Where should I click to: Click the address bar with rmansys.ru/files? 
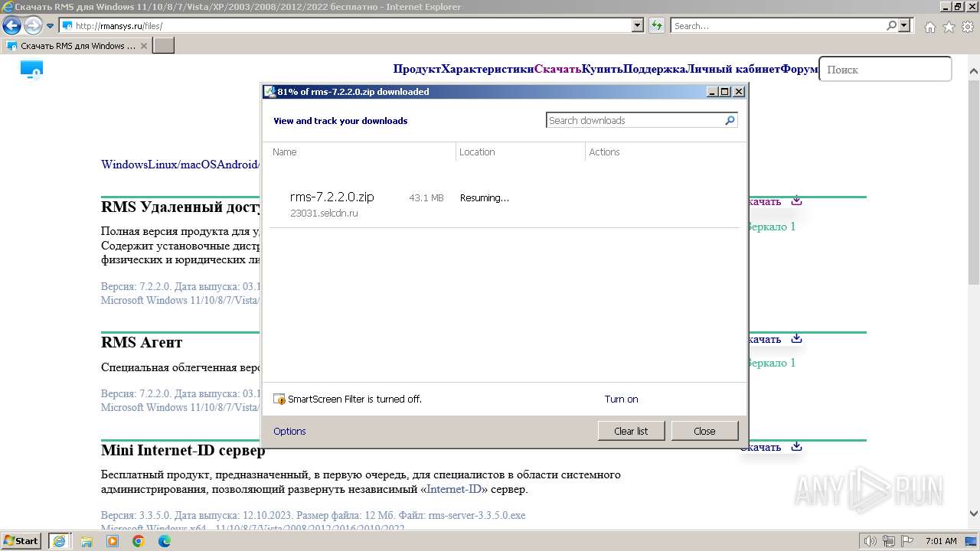pos(345,25)
